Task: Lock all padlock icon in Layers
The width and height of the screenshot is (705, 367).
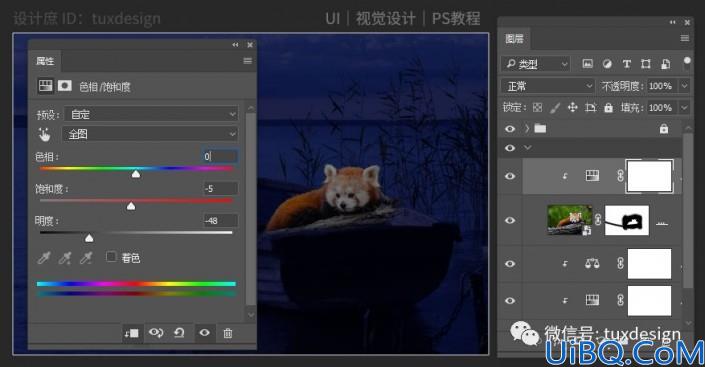Action: click(x=608, y=107)
